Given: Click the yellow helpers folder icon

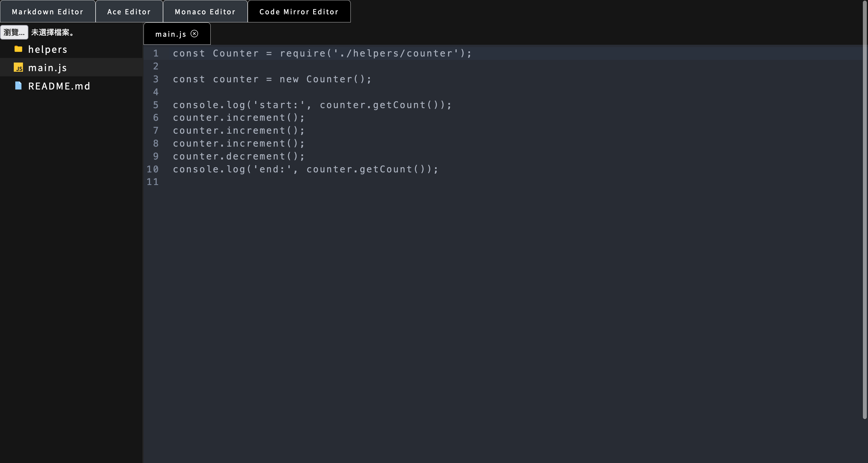Looking at the screenshot, I should click(x=18, y=49).
